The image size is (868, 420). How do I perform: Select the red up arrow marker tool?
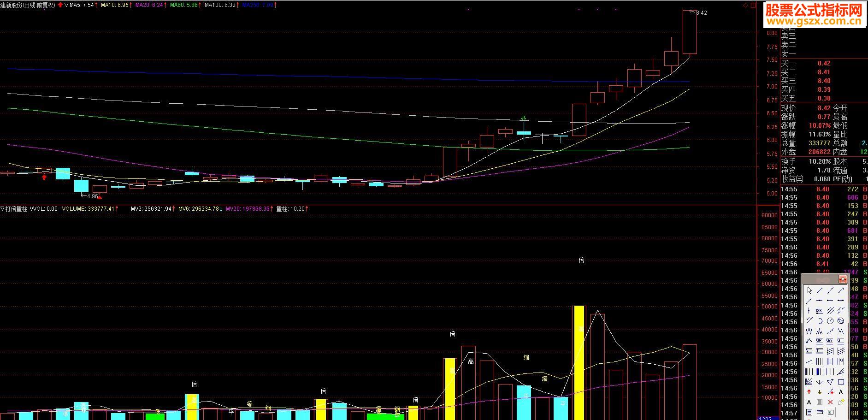[809, 392]
